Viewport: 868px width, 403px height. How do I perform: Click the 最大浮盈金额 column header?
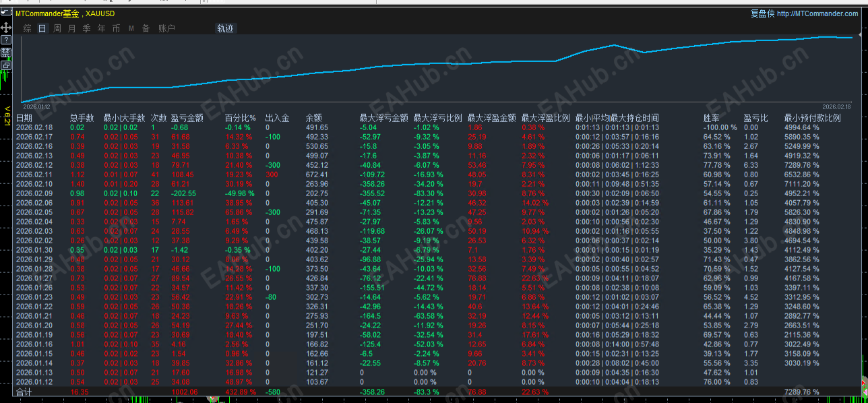(491, 118)
